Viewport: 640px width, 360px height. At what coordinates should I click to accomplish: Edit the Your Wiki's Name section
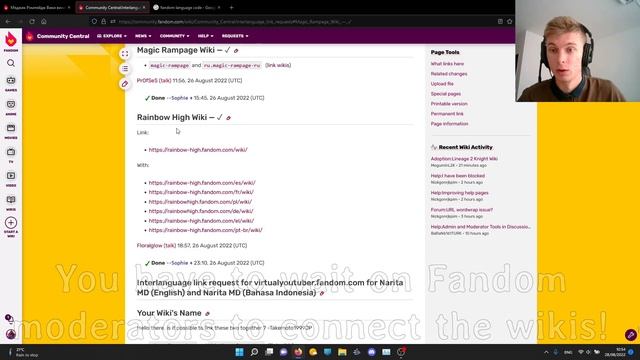coord(207,313)
